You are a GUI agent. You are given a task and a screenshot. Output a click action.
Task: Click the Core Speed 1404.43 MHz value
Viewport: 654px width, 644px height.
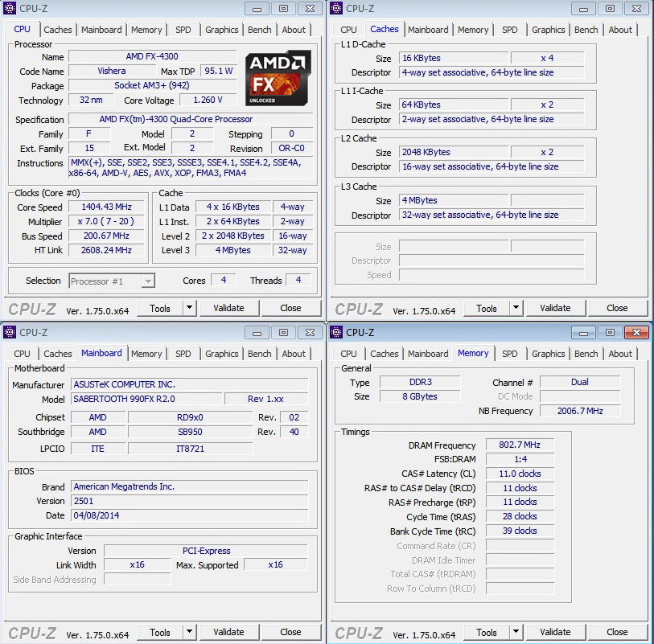coord(106,207)
